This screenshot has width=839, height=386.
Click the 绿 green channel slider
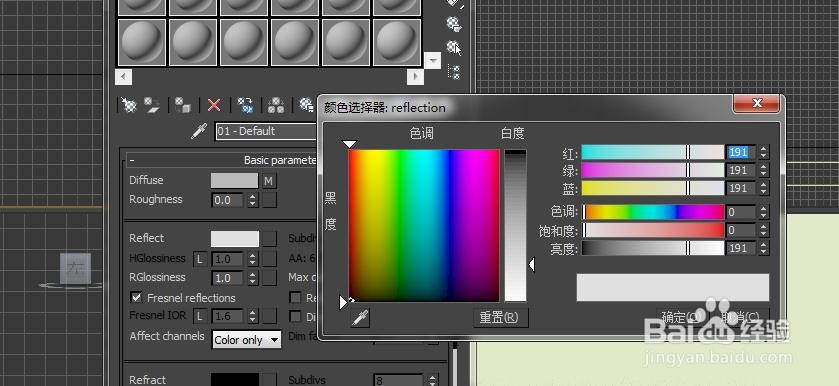click(x=652, y=170)
